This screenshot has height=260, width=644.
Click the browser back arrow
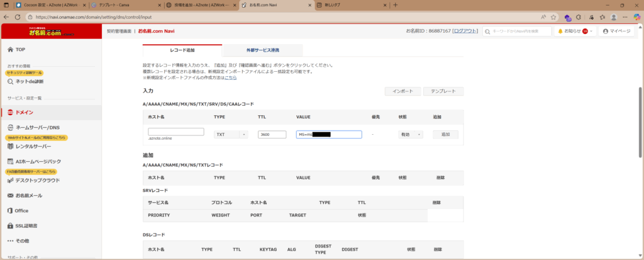(8, 18)
